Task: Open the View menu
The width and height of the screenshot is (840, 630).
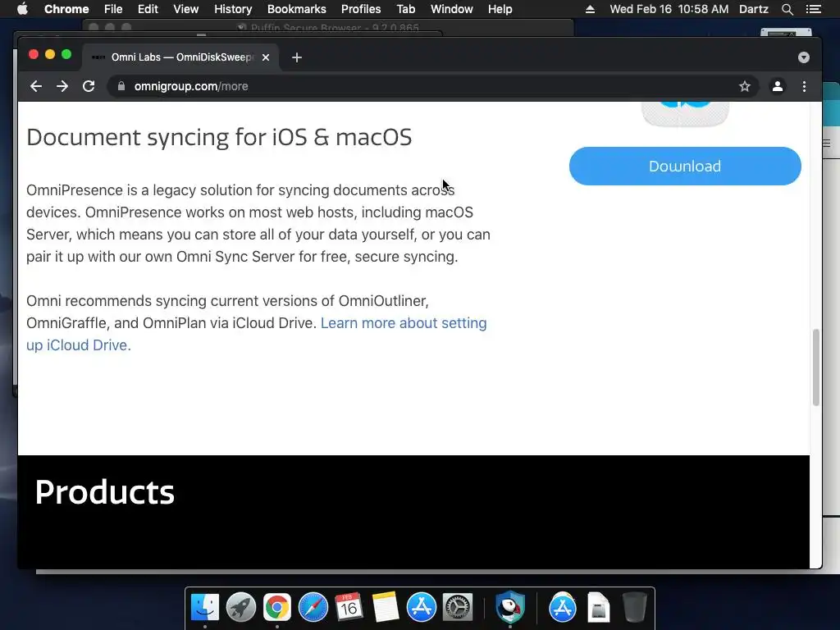Action: [x=186, y=9]
